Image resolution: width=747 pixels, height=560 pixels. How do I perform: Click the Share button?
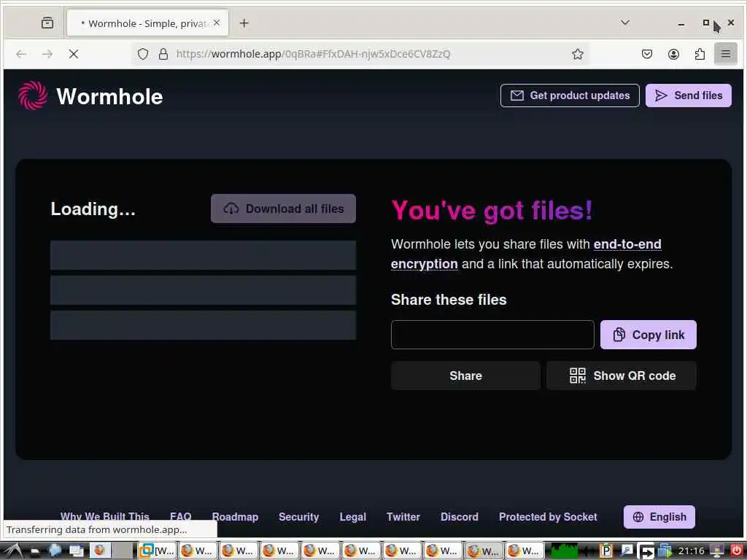(x=465, y=376)
